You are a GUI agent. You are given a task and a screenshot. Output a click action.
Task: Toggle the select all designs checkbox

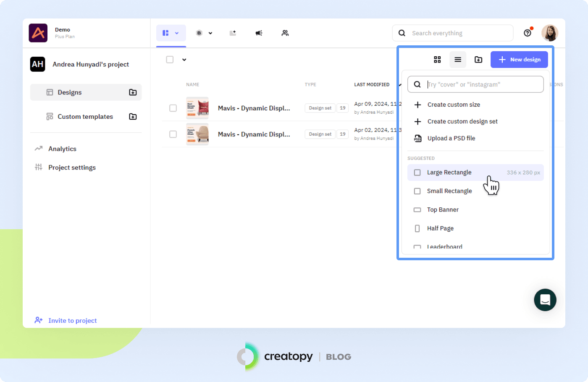tap(170, 60)
